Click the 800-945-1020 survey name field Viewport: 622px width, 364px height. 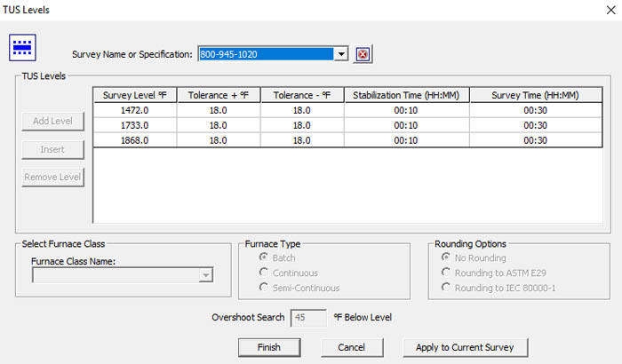coord(266,54)
